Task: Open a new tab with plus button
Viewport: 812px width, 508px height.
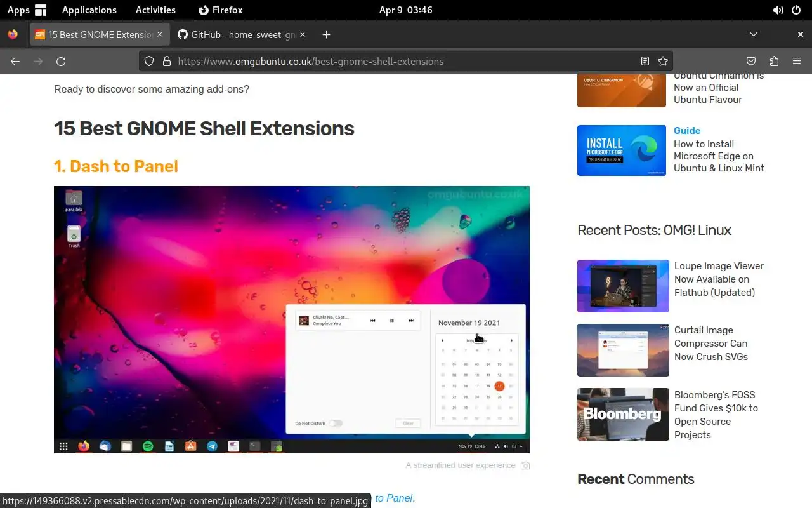Action: (326, 35)
